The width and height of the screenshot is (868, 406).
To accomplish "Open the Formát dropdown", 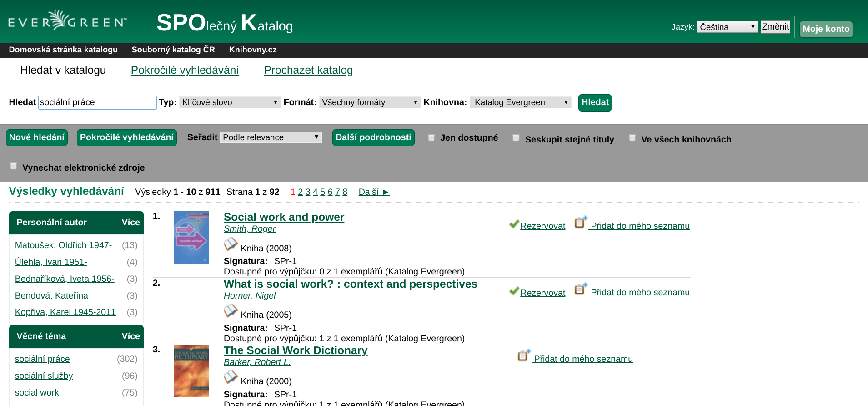I will (x=370, y=102).
